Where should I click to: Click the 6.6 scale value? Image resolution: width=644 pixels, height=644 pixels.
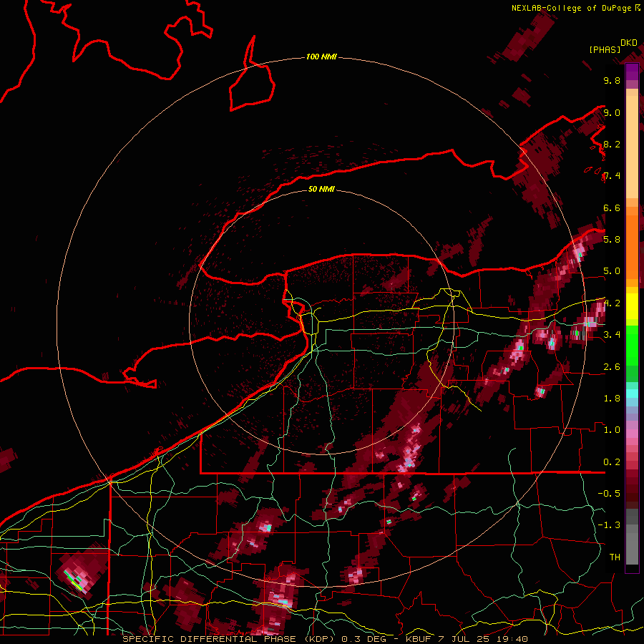click(x=612, y=208)
